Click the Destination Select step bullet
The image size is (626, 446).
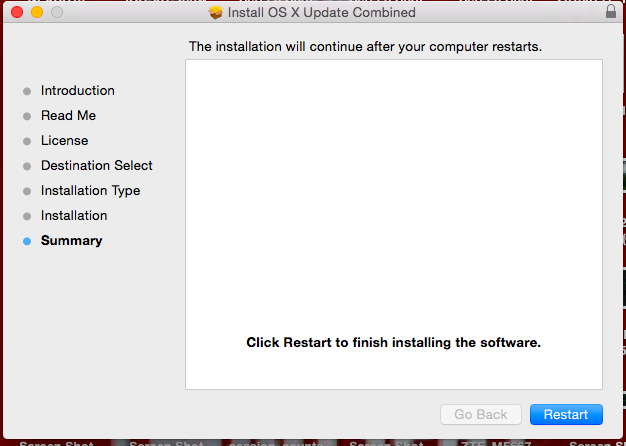point(27,166)
